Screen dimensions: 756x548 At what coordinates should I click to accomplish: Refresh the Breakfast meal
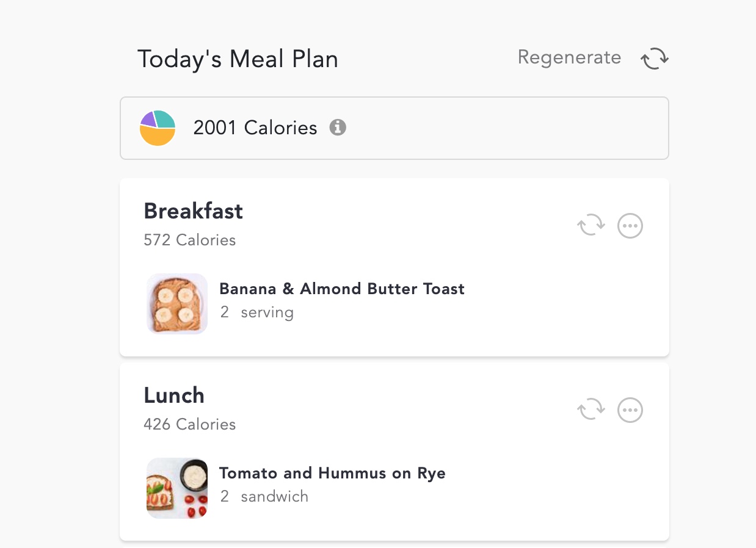(x=591, y=226)
